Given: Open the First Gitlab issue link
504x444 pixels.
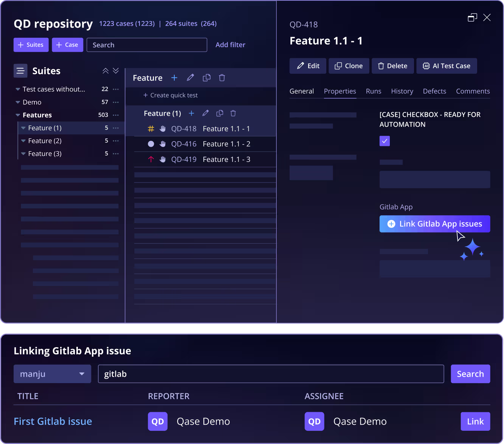Looking at the screenshot, I should click(x=53, y=421).
